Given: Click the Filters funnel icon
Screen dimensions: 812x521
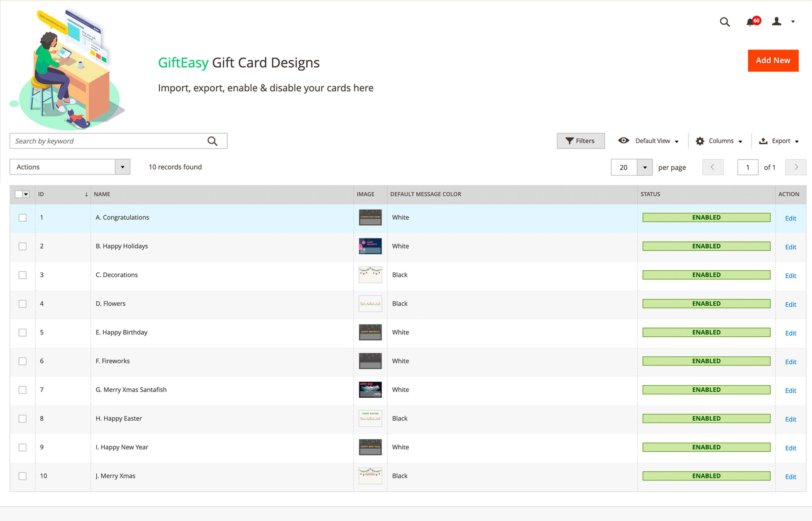Looking at the screenshot, I should click(569, 140).
